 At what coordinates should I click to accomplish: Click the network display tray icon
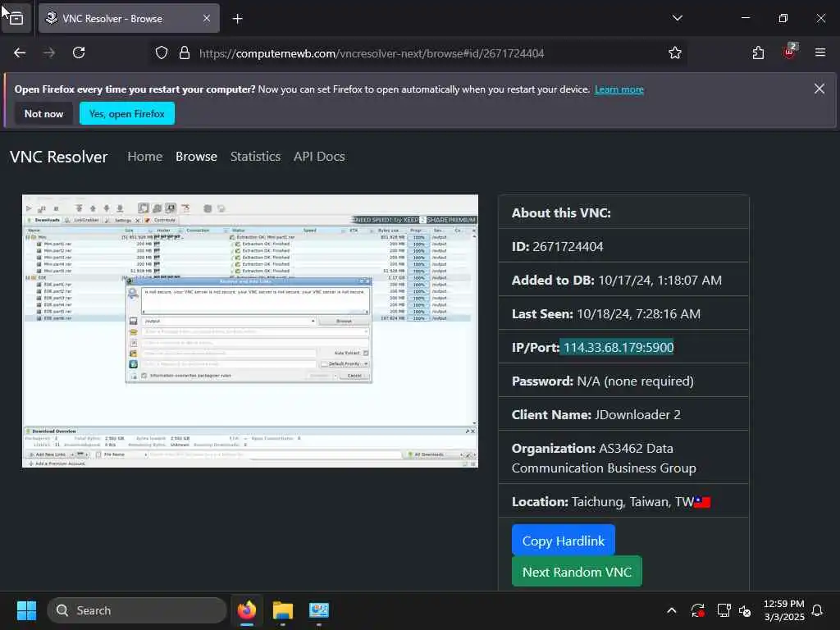[724, 610]
